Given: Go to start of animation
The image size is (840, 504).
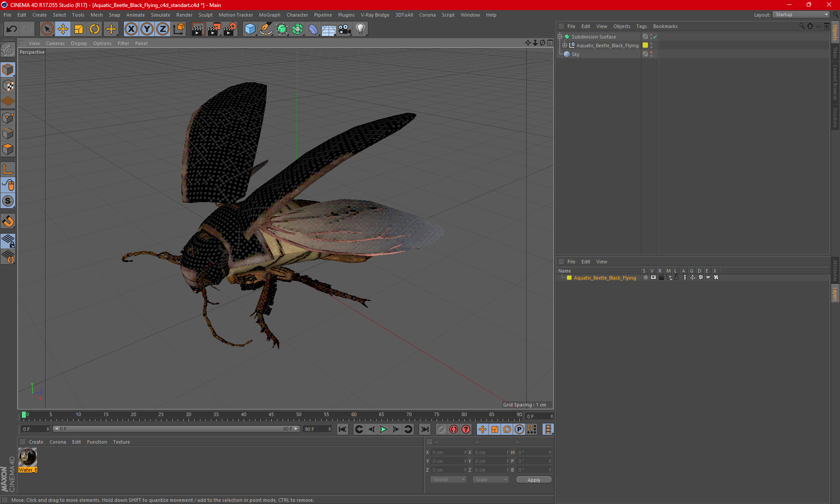Looking at the screenshot, I should [x=343, y=429].
